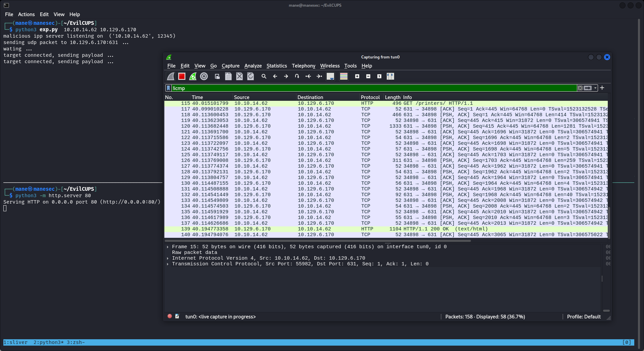The height and width of the screenshot is (351, 644).
Task: Click the !icmp display filter field
Action: coord(374,88)
